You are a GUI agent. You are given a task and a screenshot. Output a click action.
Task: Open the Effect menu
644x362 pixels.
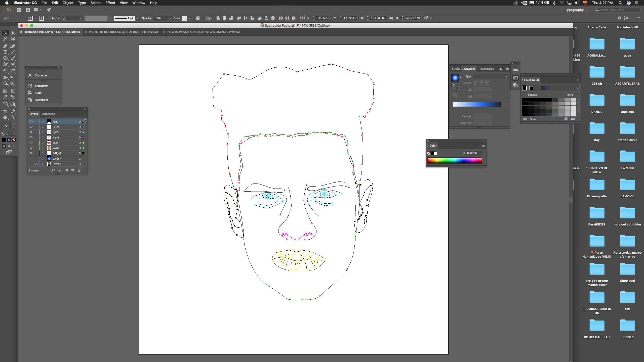(110, 3)
